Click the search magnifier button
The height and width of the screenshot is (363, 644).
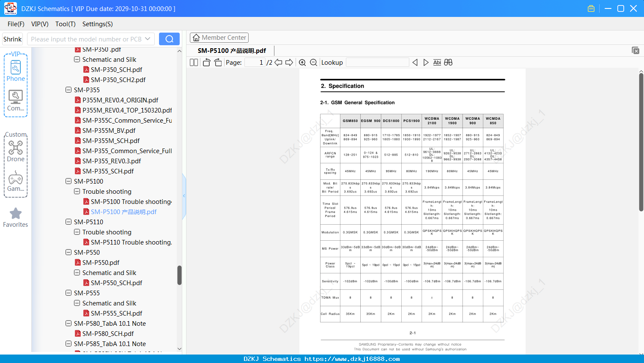[x=169, y=39]
